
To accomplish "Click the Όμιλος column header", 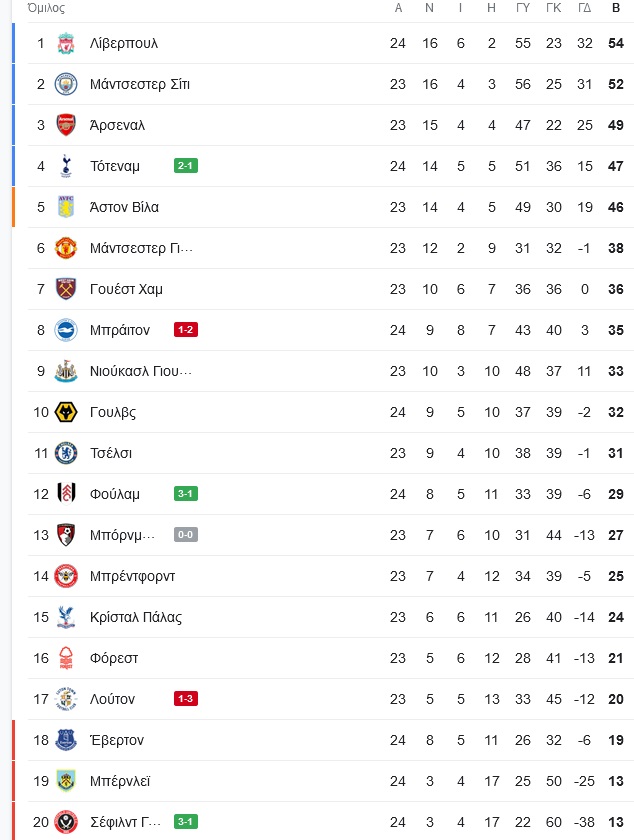I will click(46, 8).
